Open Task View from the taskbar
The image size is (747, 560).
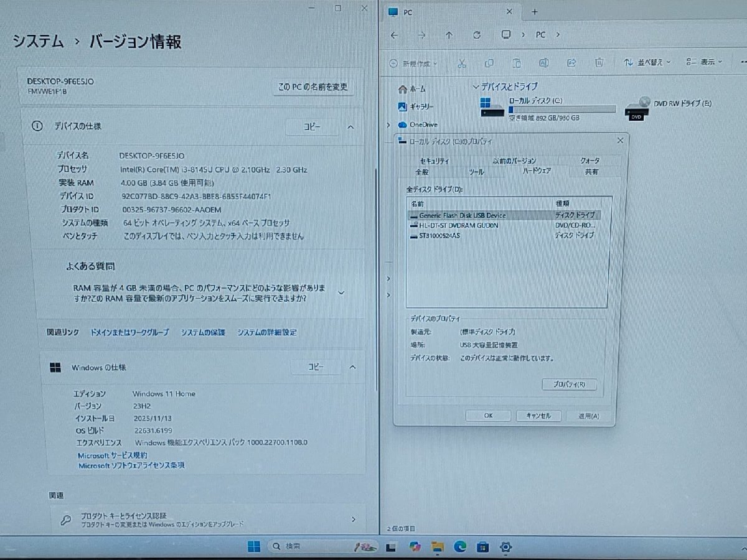(x=391, y=548)
